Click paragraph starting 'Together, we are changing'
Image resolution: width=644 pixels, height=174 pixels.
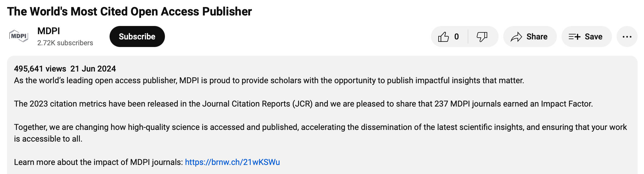(x=321, y=133)
